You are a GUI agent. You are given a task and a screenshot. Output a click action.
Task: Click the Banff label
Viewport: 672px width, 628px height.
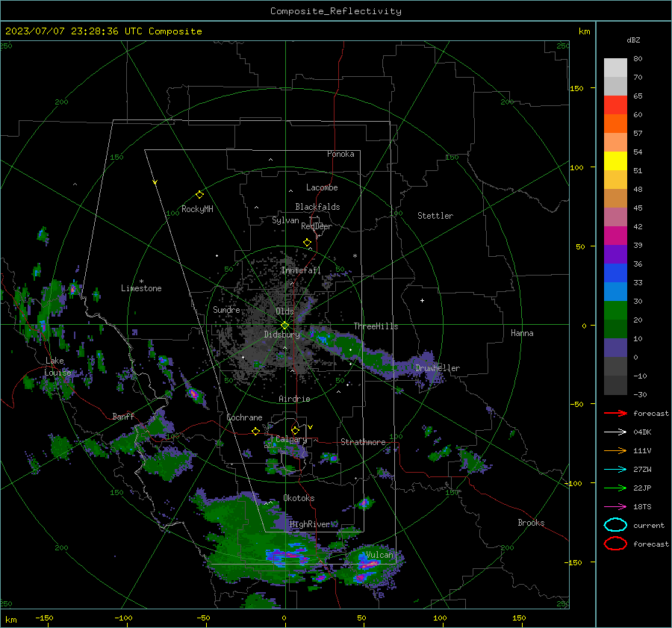123,416
